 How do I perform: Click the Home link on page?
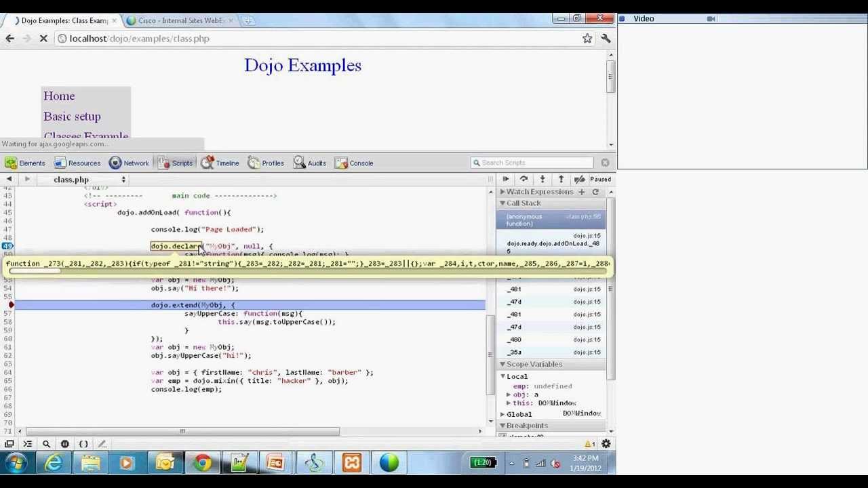59,96
